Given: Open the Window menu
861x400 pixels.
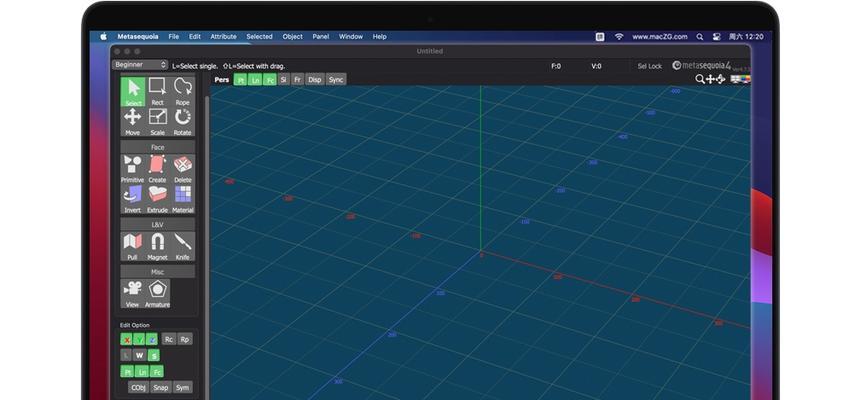Looking at the screenshot, I should (x=351, y=37).
